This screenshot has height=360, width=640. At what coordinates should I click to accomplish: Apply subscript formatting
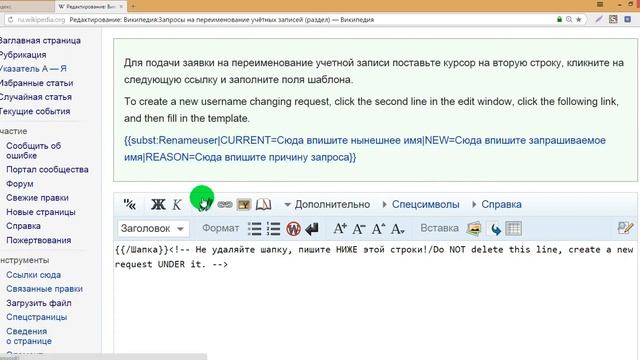397,229
